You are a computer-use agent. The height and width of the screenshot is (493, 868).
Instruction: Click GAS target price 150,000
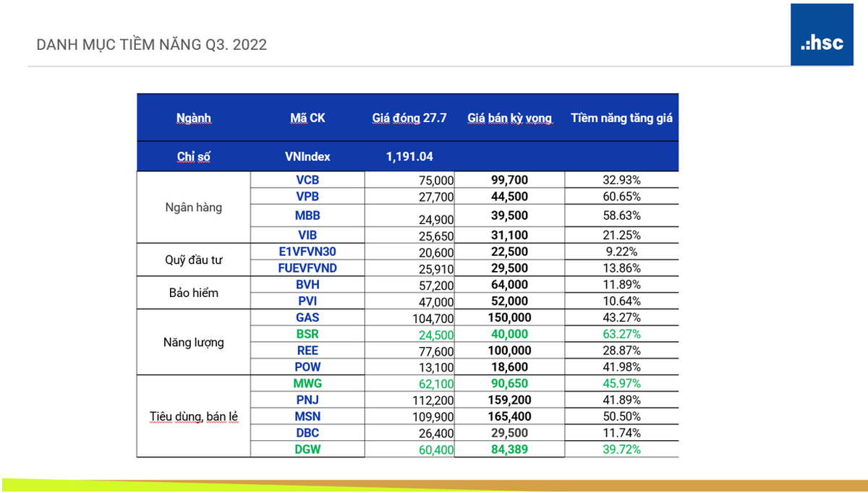point(509,318)
